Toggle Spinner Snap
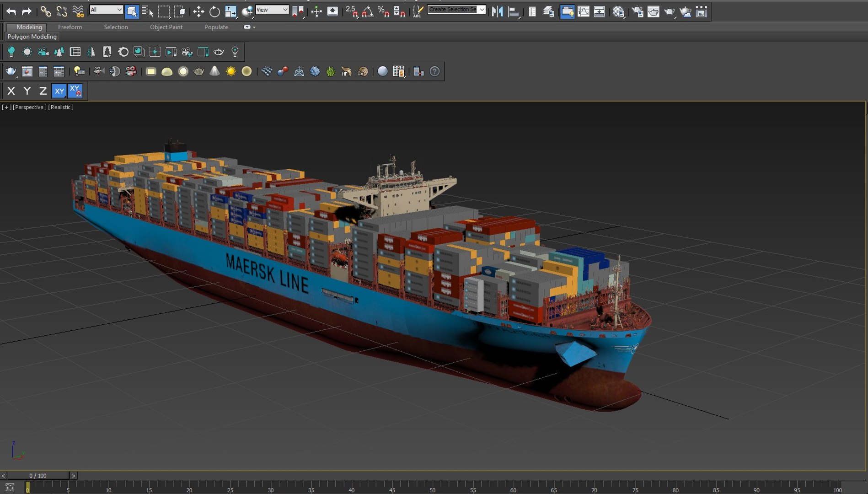This screenshot has height=494, width=868. point(399,11)
